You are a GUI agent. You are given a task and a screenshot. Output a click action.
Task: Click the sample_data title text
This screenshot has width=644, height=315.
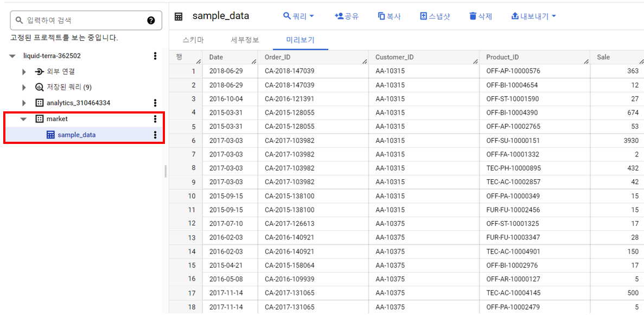(x=221, y=16)
